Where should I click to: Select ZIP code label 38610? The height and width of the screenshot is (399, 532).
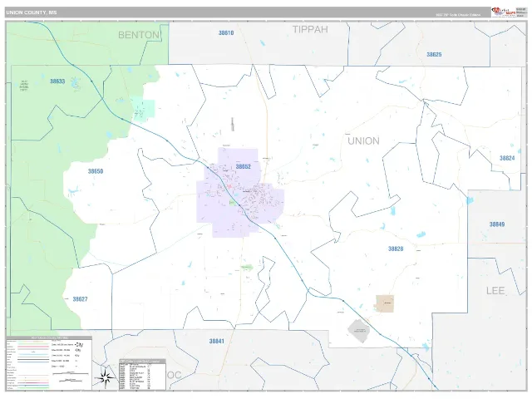coord(226,33)
